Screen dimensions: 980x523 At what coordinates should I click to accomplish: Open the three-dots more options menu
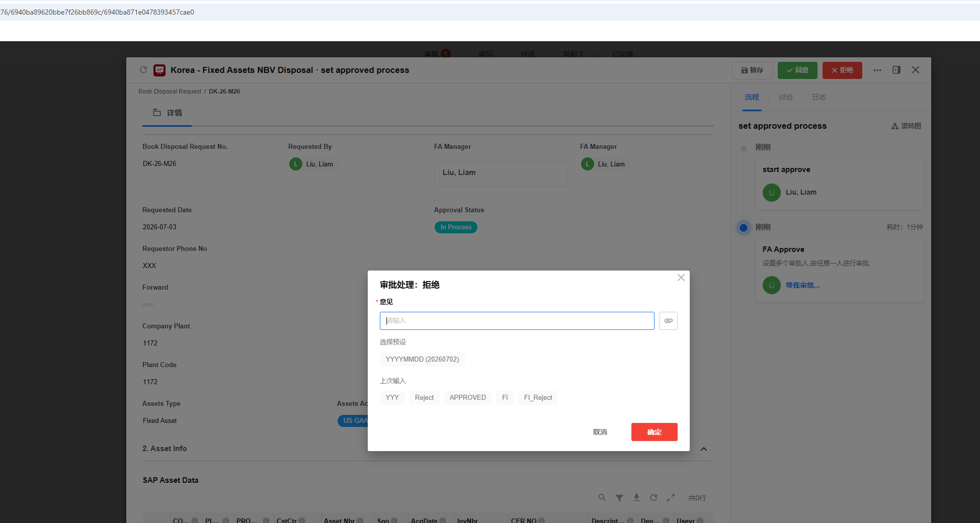pyautogui.click(x=877, y=70)
